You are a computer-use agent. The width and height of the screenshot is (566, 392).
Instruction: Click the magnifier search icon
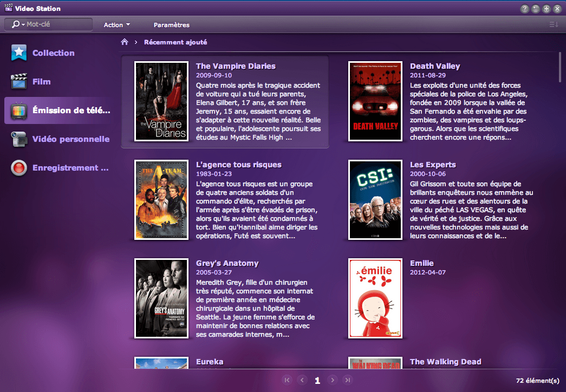(16, 24)
